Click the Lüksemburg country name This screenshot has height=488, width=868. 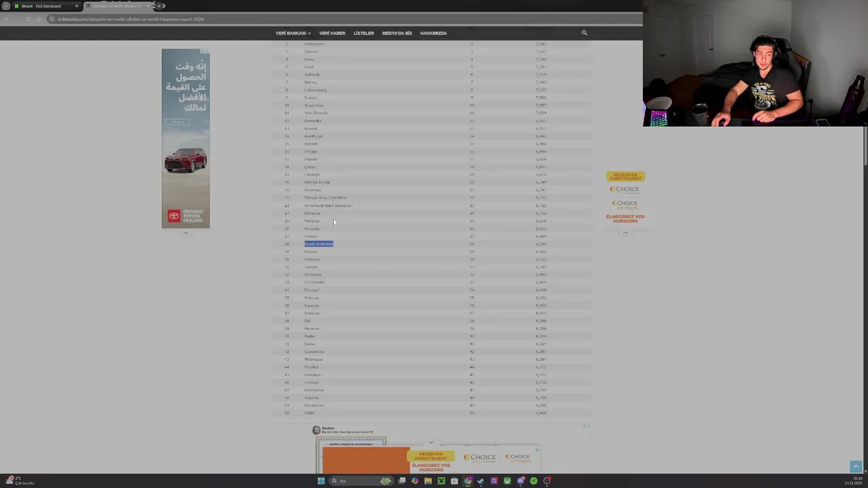click(315, 89)
